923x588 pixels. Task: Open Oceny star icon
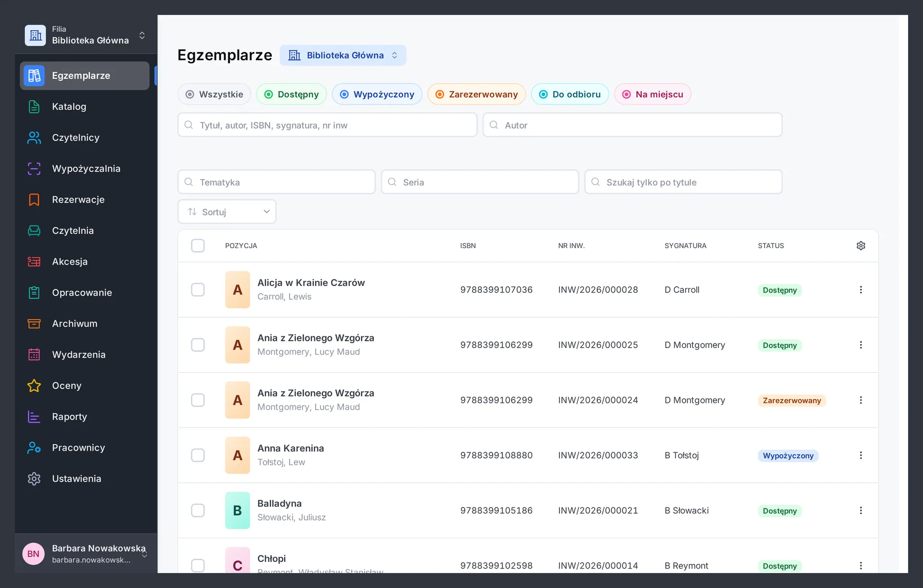34,386
